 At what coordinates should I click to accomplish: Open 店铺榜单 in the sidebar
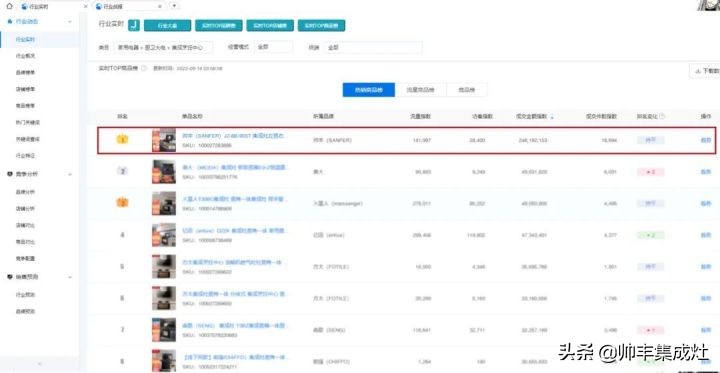click(x=25, y=89)
